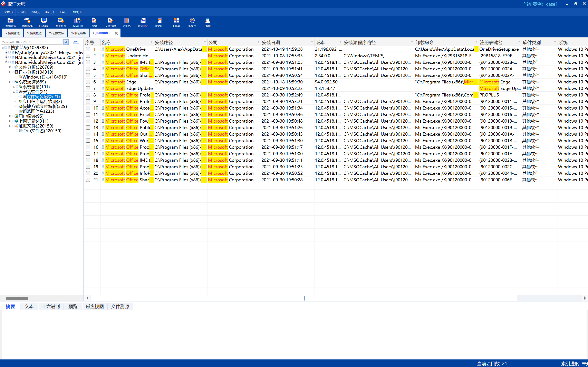Click the 自动取证 auto forensics icon
The image size is (588, 367).
44,22
